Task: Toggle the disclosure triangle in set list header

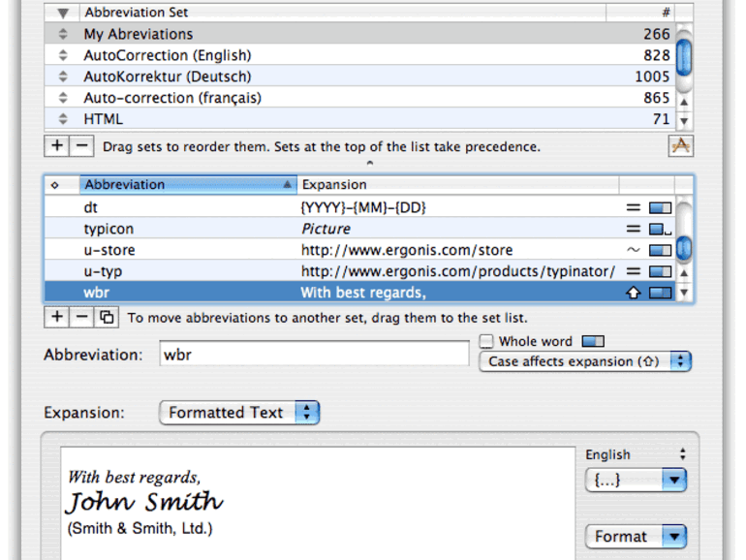Action: pos(63,13)
